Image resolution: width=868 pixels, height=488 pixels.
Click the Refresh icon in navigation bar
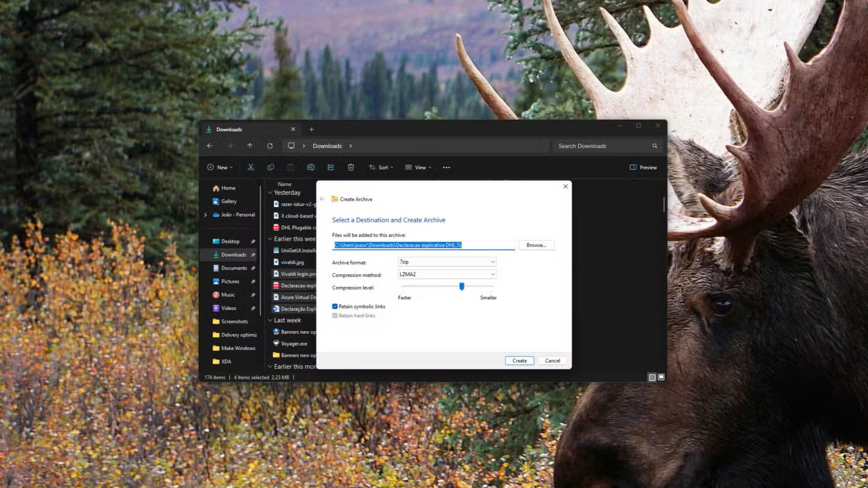coord(270,146)
